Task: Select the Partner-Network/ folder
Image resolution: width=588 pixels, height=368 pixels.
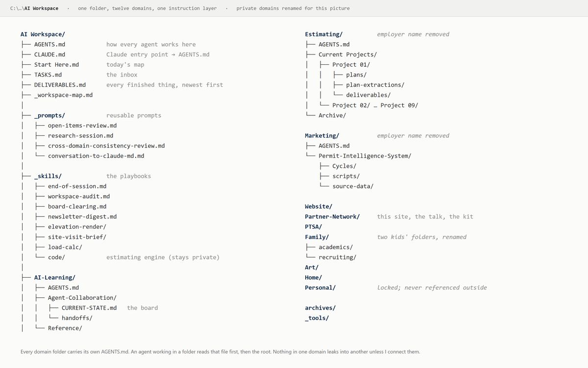Action: [332, 217]
